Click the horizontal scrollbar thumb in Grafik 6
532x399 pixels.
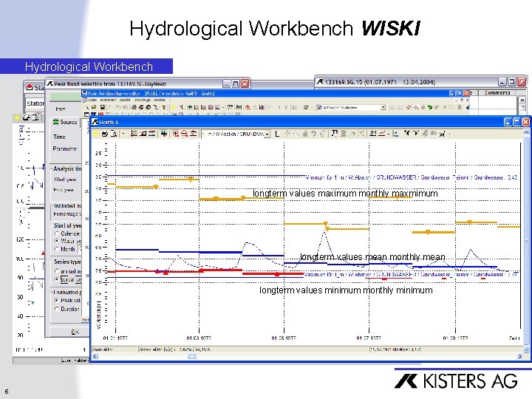(192, 356)
